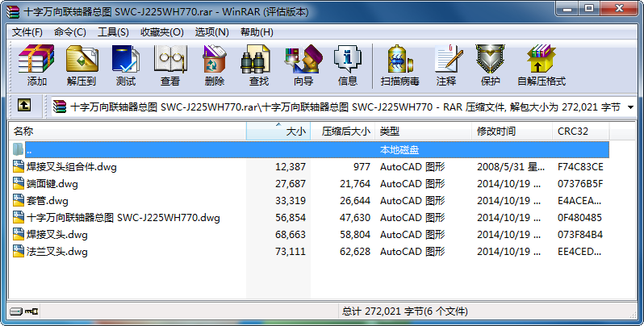Screen dimensions: 644x326
Task: Show archive Info (信息) icon
Action: click(347, 65)
